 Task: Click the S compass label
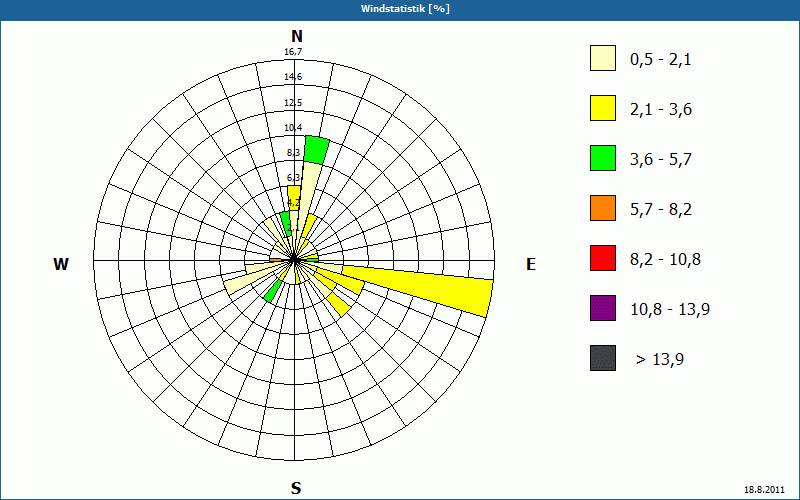click(x=296, y=488)
